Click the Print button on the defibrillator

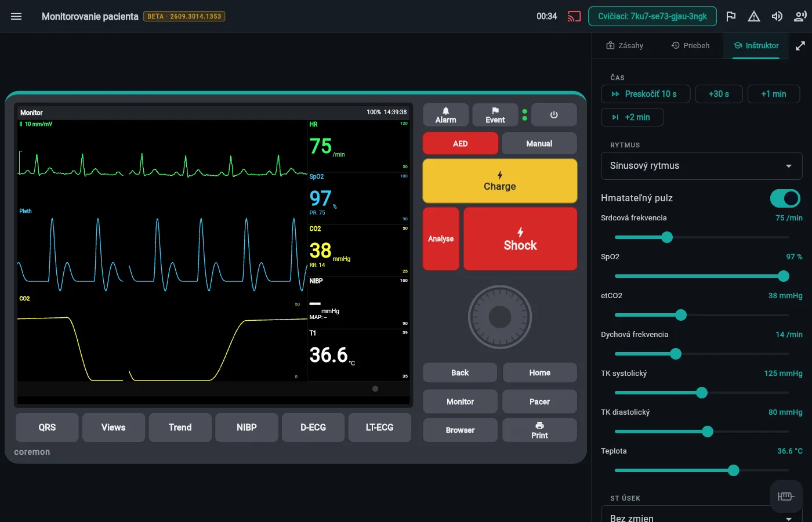click(539, 430)
